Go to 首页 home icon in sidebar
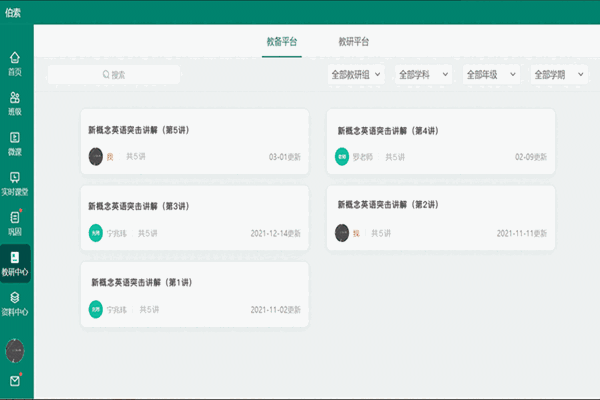The height and width of the screenshot is (400, 600). click(15, 58)
